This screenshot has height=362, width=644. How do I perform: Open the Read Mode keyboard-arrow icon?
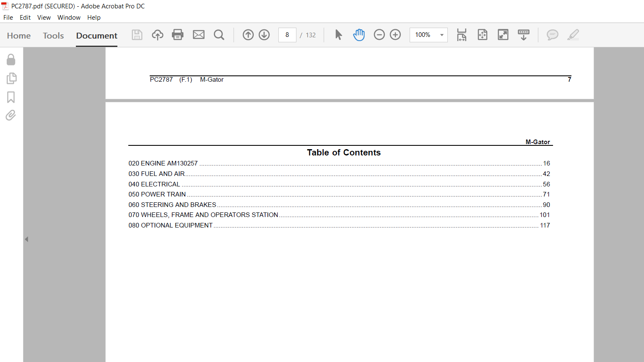point(524,35)
